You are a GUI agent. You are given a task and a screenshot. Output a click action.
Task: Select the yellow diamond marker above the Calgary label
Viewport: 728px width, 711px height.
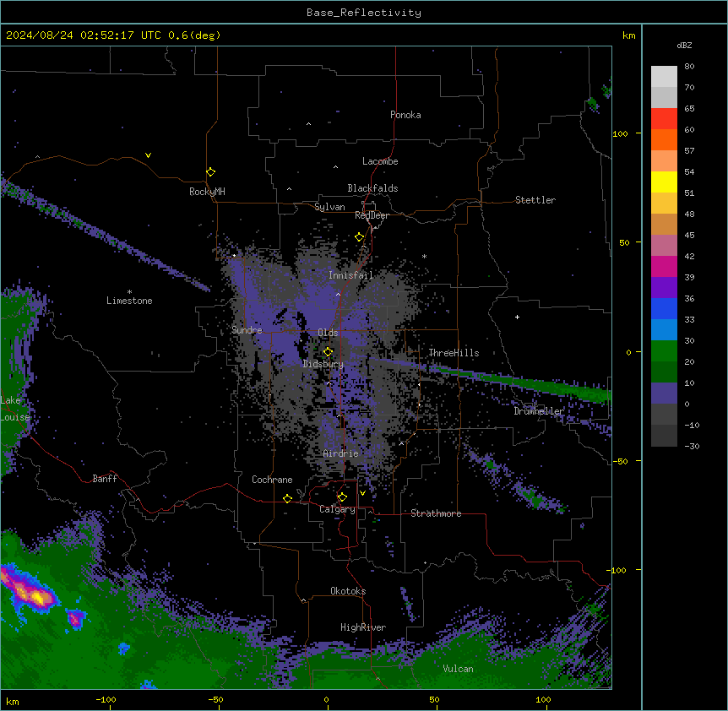tap(342, 497)
